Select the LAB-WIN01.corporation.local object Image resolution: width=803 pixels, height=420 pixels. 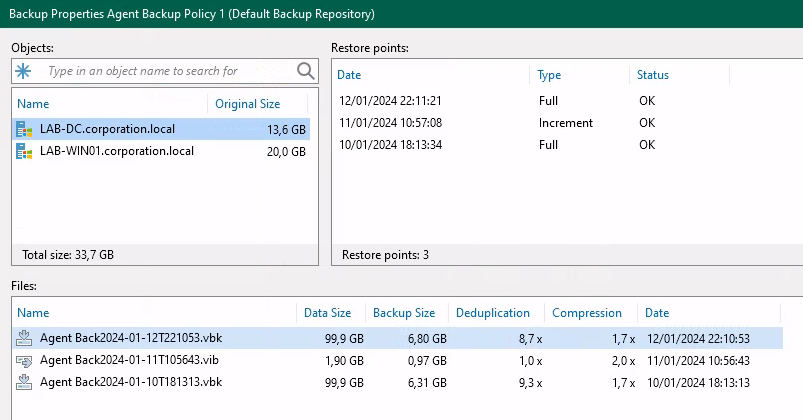[x=161, y=151]
